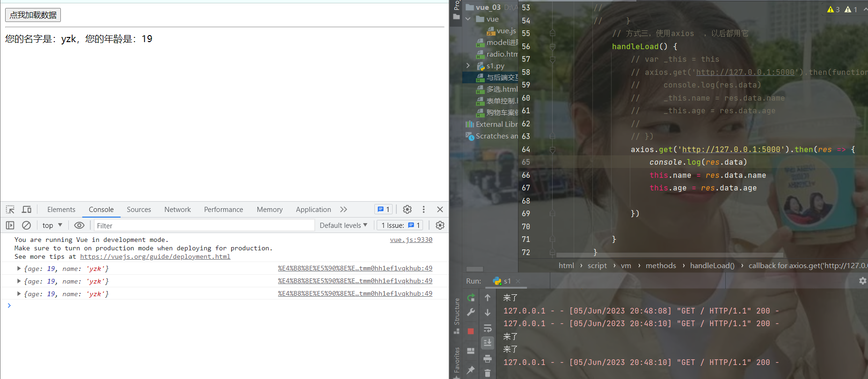Screen dimensions: 868x379
Task: Click the console Filter input field
Action: pos(204,226)
